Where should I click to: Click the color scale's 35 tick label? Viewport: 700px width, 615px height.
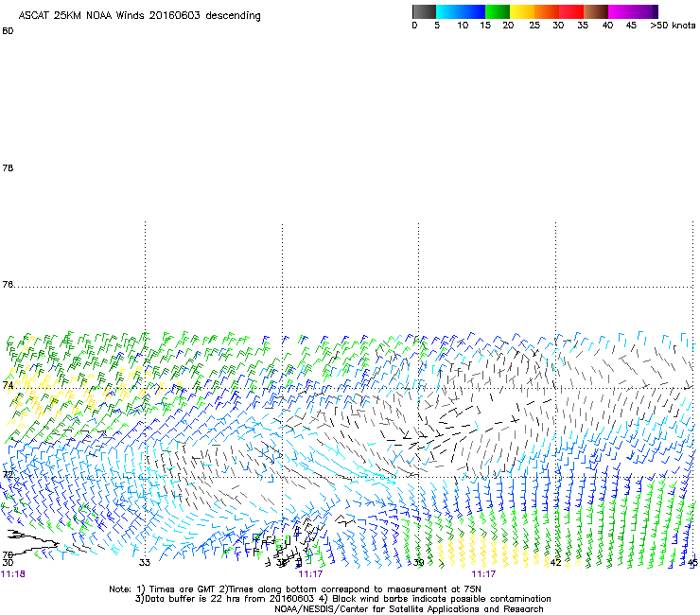583,26
